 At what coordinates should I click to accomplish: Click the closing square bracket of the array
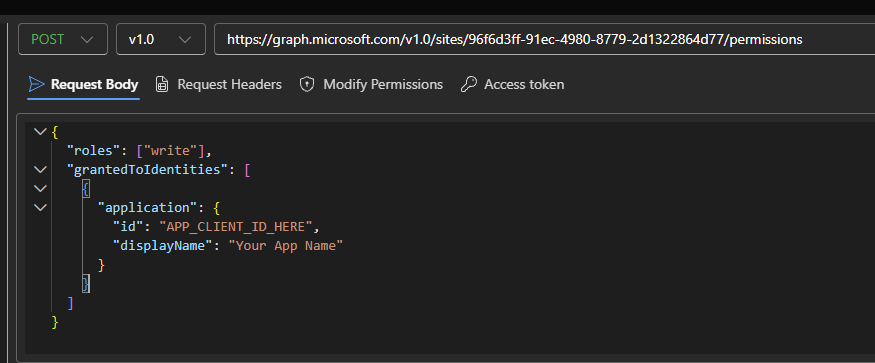[70, 303]
